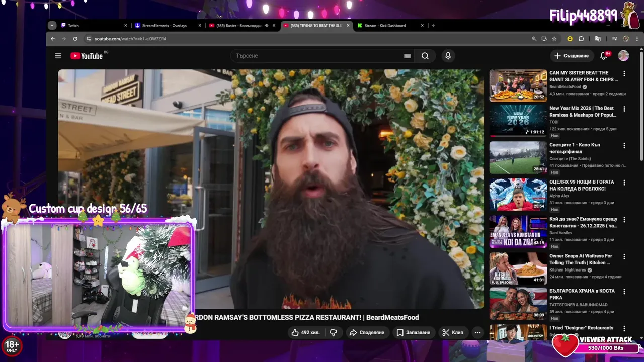644x362 pixels.
Task: Open the Chrome profile avatar
Action: [626, 39]
